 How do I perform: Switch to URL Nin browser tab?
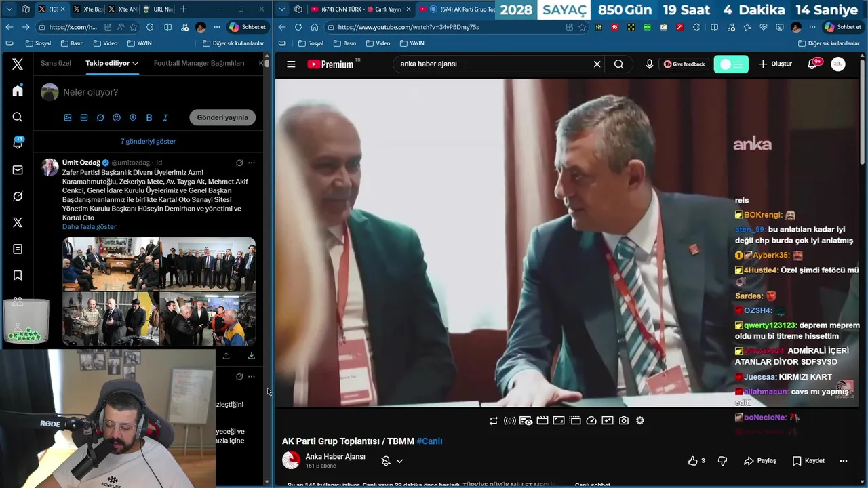[x=158, y=9]
